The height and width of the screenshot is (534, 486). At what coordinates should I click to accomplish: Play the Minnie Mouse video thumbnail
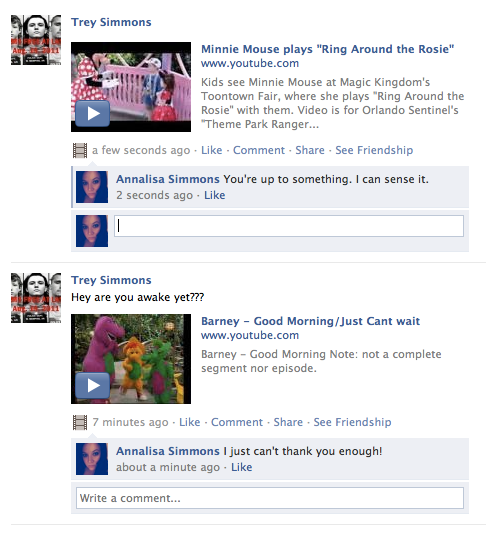[x=131, y=87]
